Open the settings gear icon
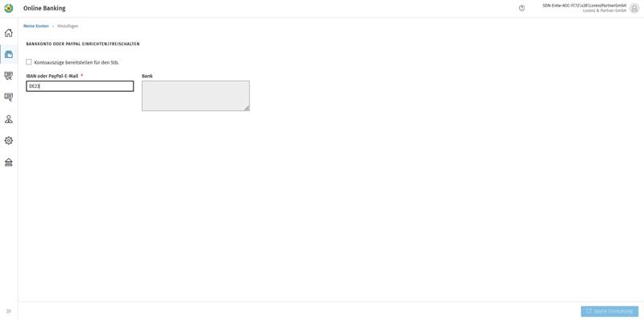 [9, 141]
